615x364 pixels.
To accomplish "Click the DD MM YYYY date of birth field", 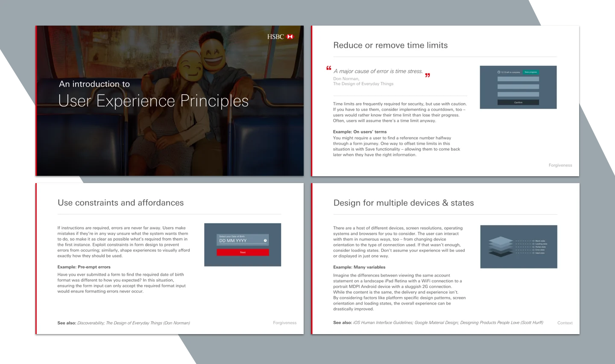I will (243, 239).
